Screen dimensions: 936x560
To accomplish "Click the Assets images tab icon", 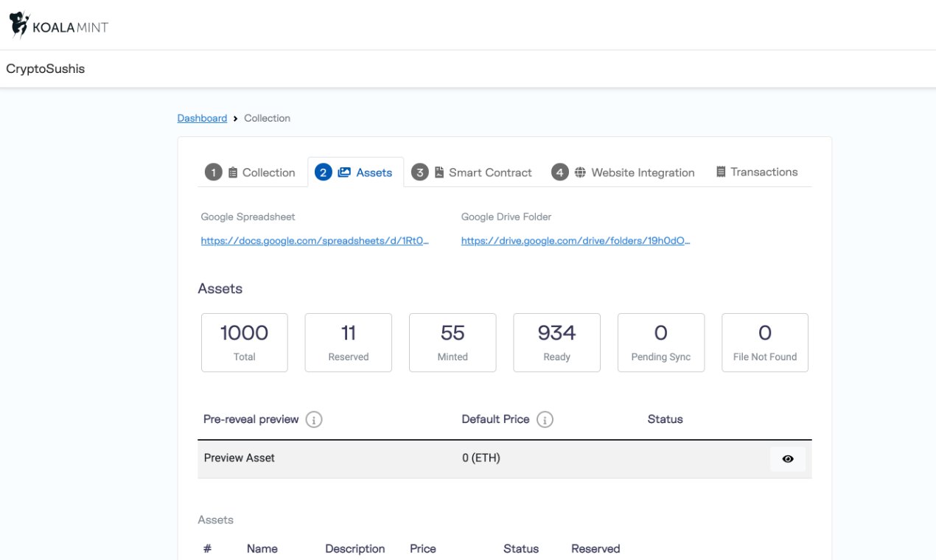I will (344, 172).
